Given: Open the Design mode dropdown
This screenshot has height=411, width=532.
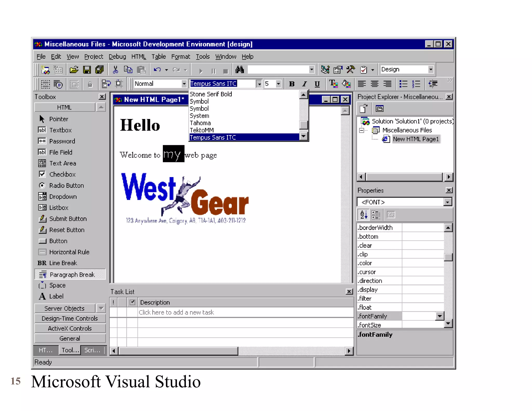Looking at the screenshot, I should pos(431,69).
